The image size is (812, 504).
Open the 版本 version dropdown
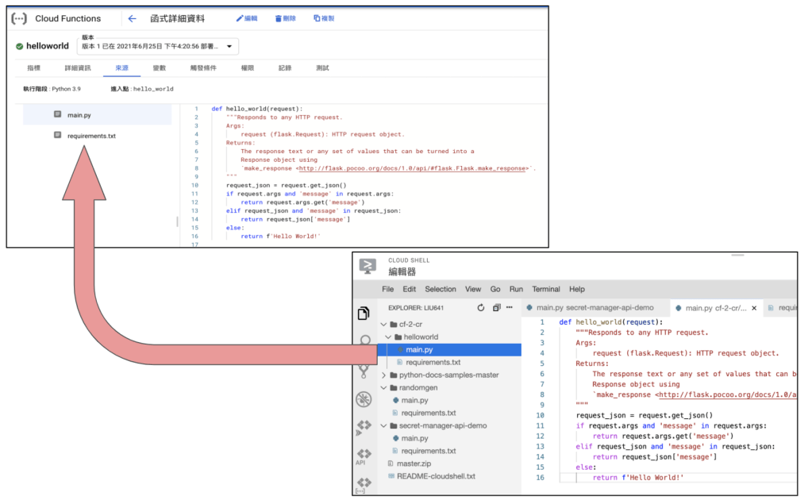click(159, 46)
